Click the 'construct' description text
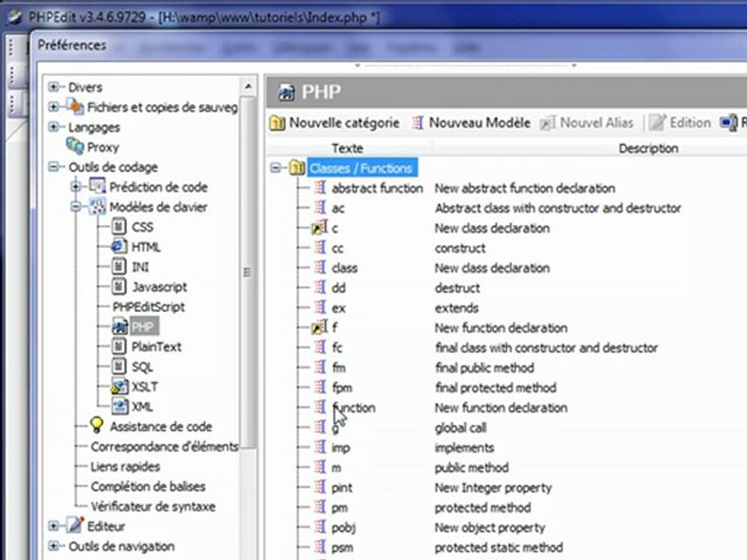 point(460,248)
